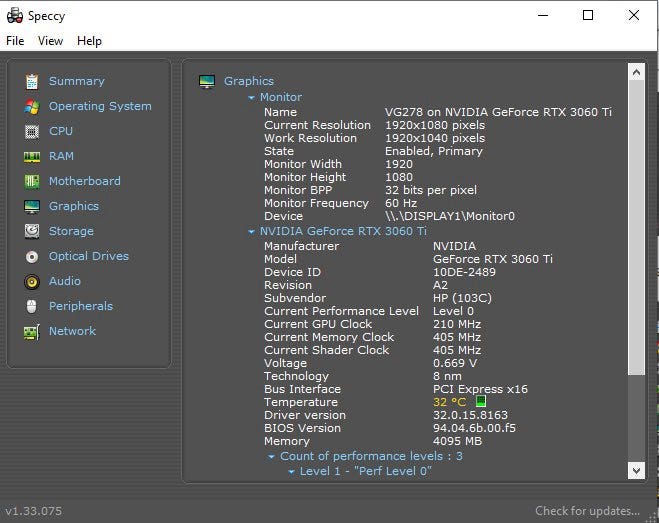The height and width of the screenshot is (523, 659).
Task: Click the Summary clipboard icon in the sidebar
Action: [x=32, y=81]
